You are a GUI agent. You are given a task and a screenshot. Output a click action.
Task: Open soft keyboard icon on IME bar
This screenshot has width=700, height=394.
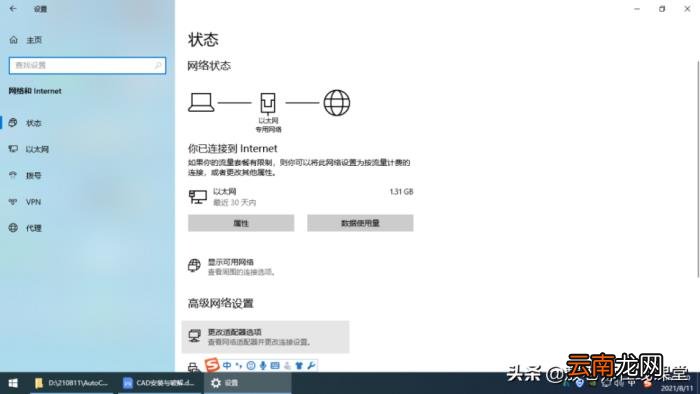(x=275, y=365)
